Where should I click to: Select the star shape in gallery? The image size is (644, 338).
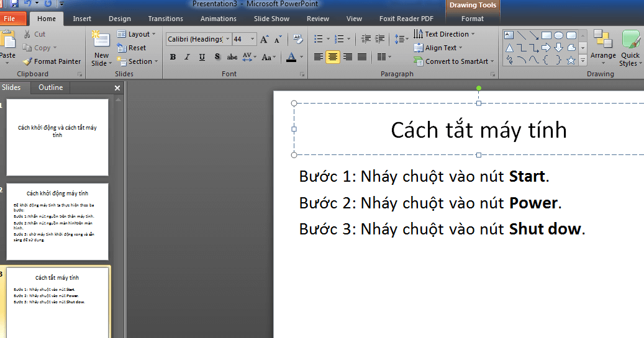(571, 60)
